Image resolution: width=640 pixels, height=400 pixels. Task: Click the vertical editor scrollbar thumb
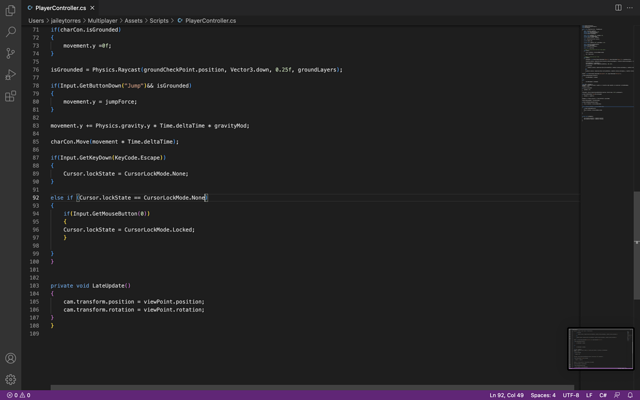coord(636,245)
